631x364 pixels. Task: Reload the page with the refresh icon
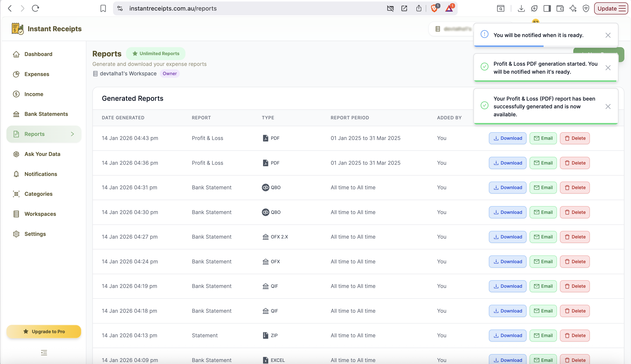(x=36, y=8)
